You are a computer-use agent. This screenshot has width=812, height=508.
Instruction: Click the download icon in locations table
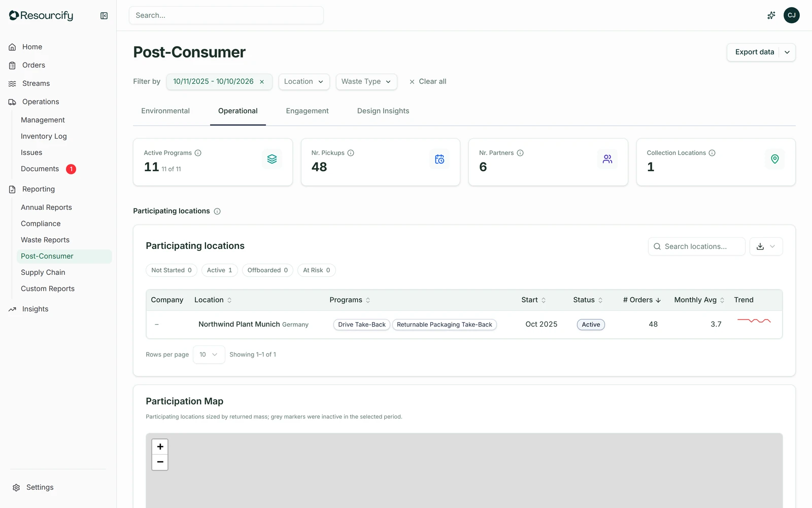coord(760,246)
